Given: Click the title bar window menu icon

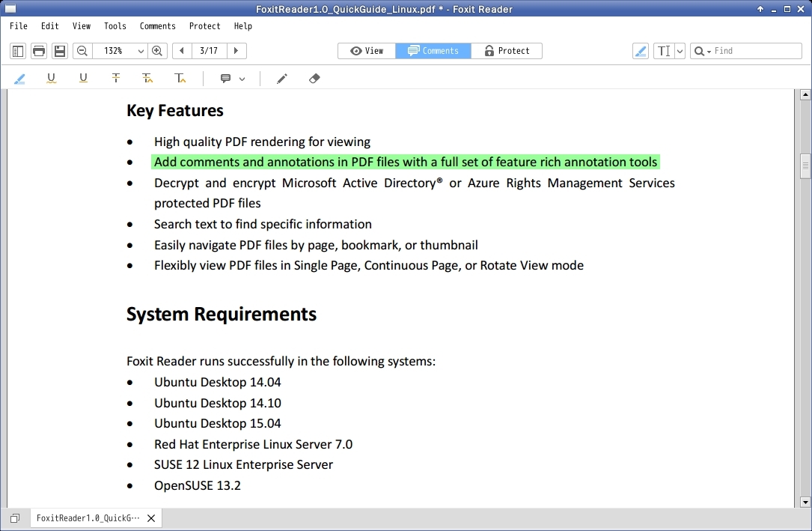Looking at the screenshot, I should (10, 9).
